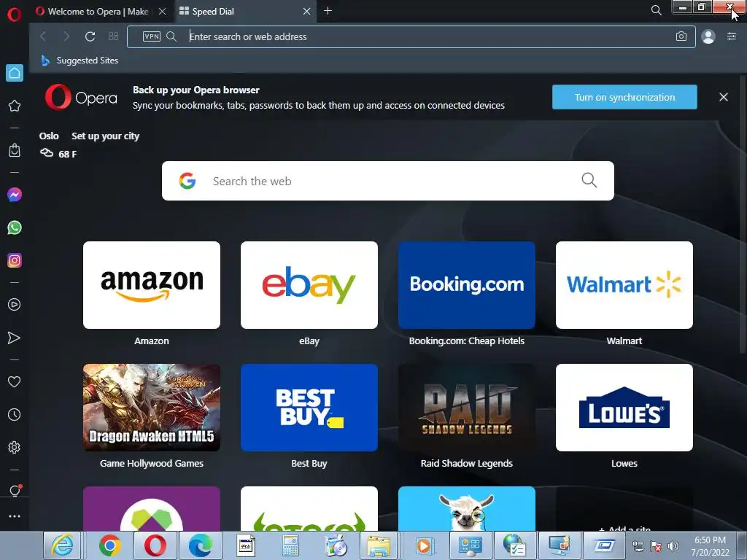Click the Forward navigation arrow

pos(66,36)
